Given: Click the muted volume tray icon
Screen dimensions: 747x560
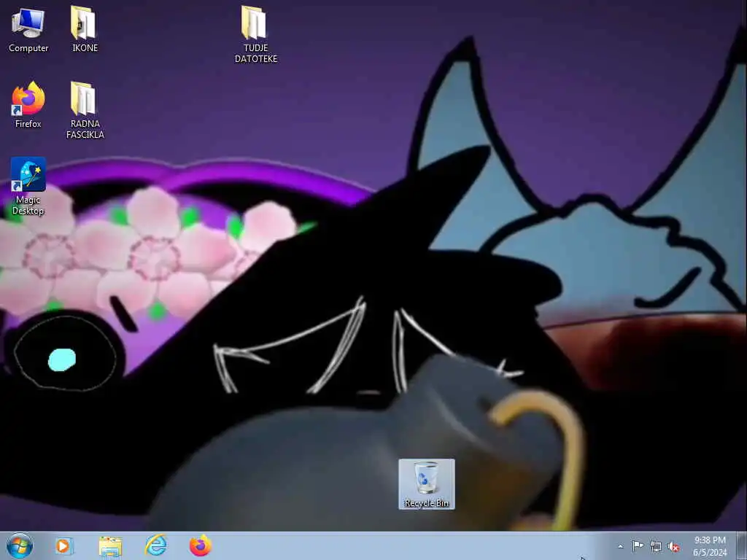Looking at the screenshot, I should [673, 546].
